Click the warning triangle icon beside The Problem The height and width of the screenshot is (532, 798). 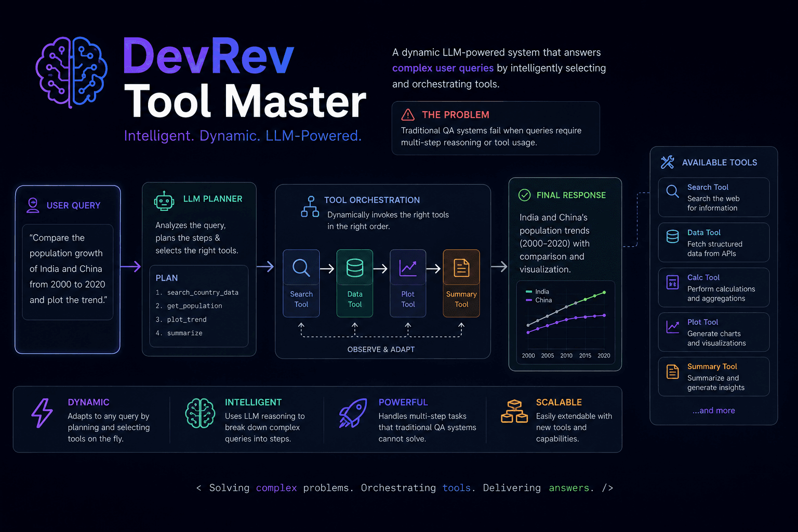click(408, 114)
